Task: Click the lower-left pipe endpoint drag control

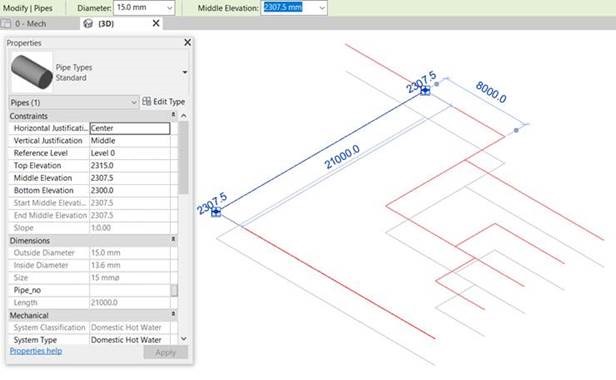Action: [216, 212]
